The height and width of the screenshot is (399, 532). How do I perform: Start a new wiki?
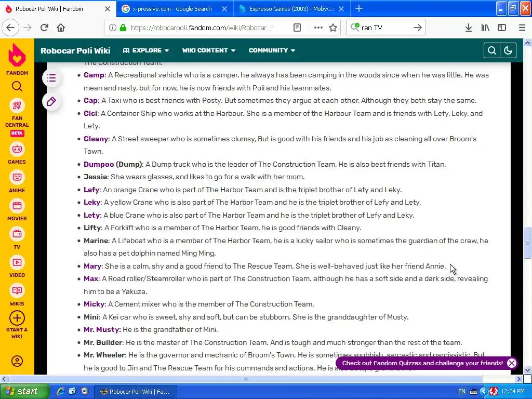17,325
